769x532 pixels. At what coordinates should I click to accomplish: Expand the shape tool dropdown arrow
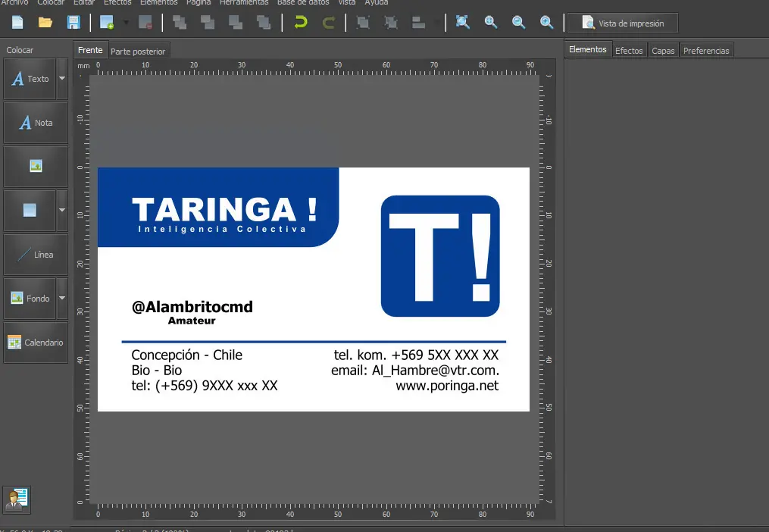[62, 211]
